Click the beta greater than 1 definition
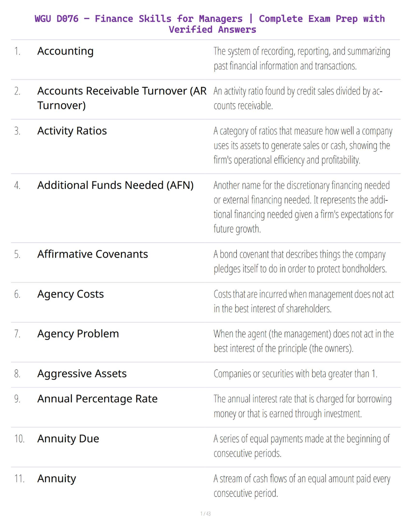This screenshot has width=411, height=532. point(296,374)
